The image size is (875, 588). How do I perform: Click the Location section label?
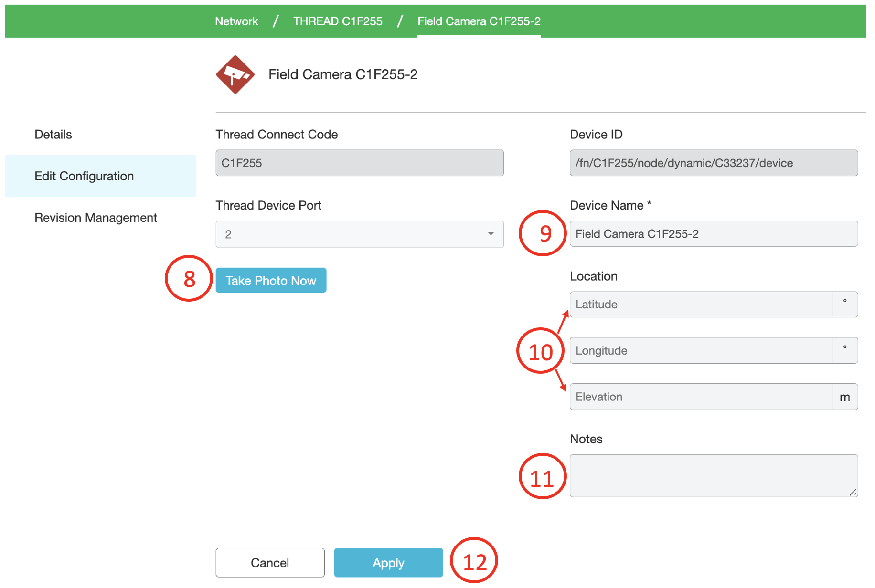[594, 276]
